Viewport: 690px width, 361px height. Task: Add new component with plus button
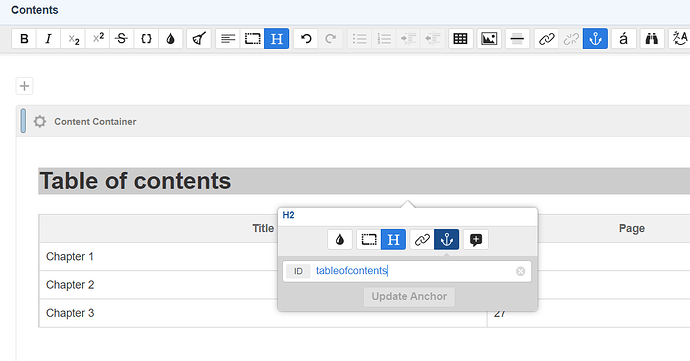(25, 86)
